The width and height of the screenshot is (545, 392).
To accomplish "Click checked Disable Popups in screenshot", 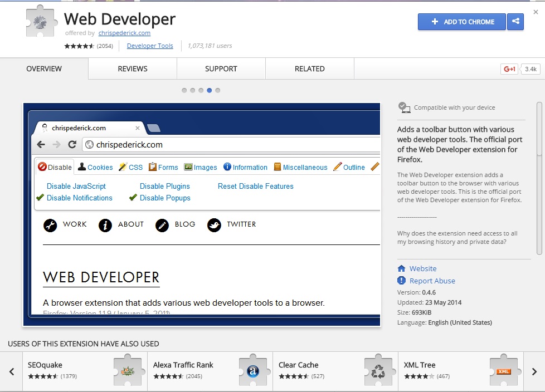I will [x=160, y=198].
